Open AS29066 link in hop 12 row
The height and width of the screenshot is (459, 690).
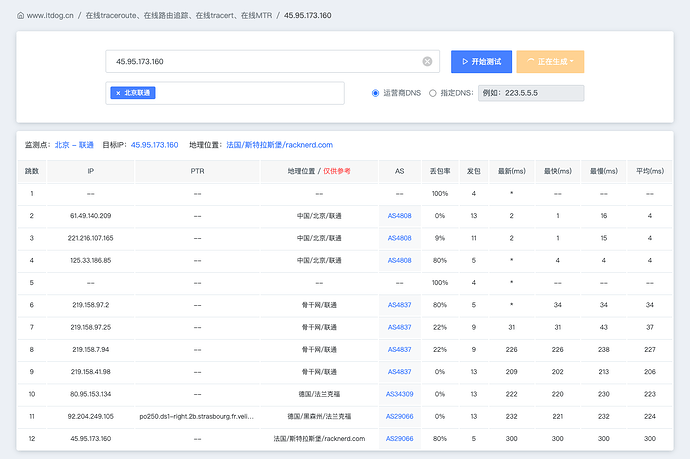[400, 439]
